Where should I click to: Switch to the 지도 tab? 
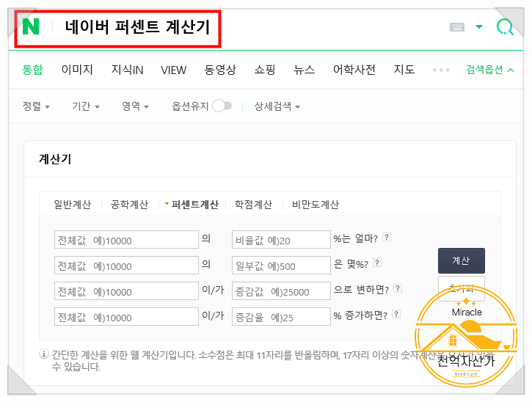click(404, 70)
